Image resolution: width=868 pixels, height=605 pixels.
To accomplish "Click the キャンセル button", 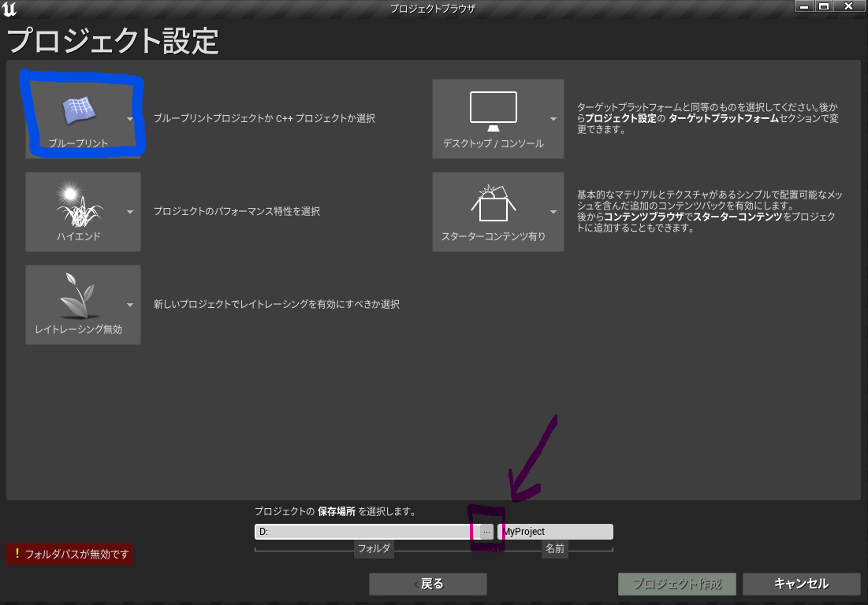I will click(x=801, y=584).
